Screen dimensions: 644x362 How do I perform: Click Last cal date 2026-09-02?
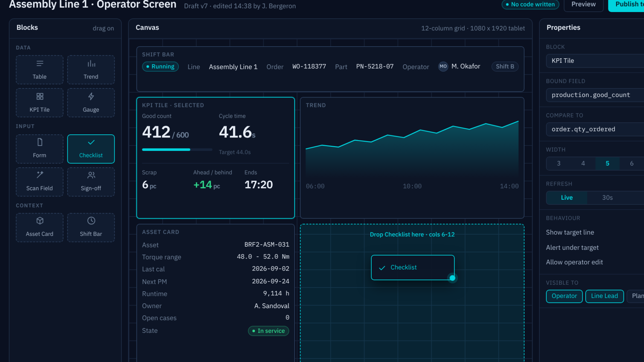tap(270, 269)
